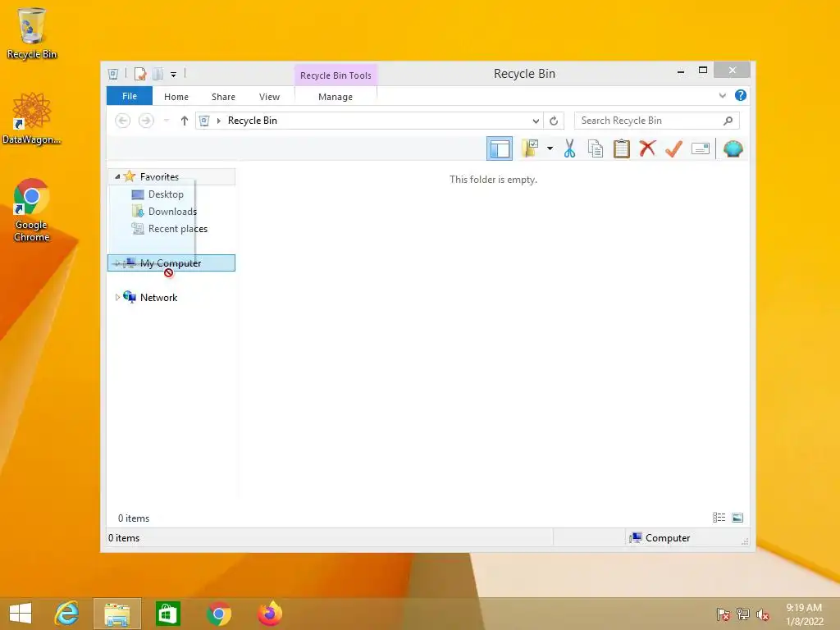Click the Recycle Bin Tools contextual tab
840x630 pixels.
pyautogui.click(x=336, y=75)
